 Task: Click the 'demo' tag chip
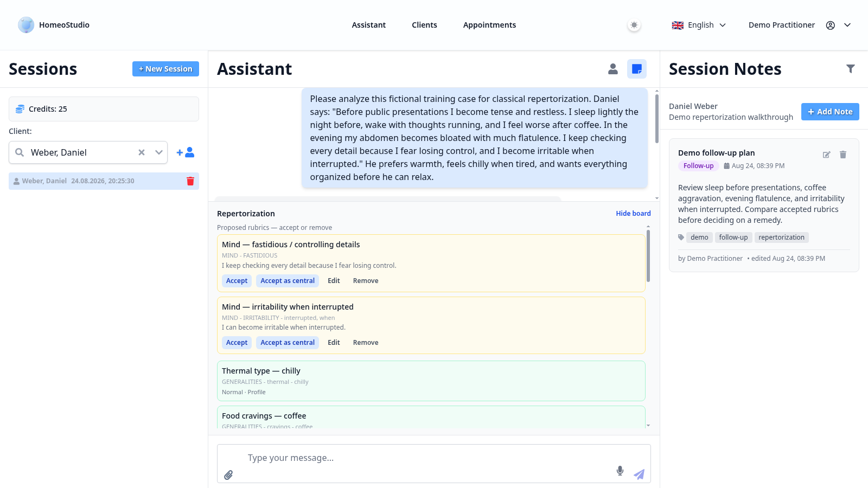point(699,237)
